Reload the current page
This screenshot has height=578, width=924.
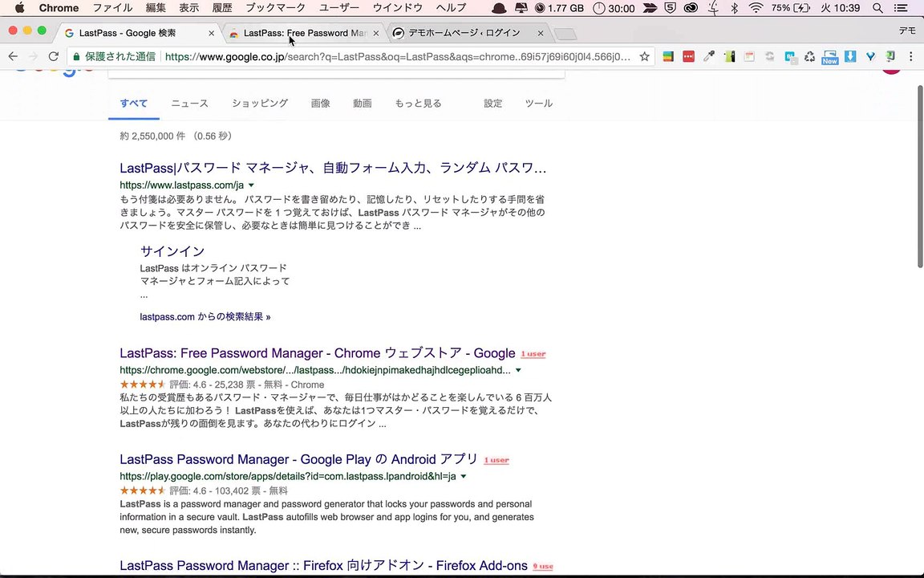tap(54, 57)
